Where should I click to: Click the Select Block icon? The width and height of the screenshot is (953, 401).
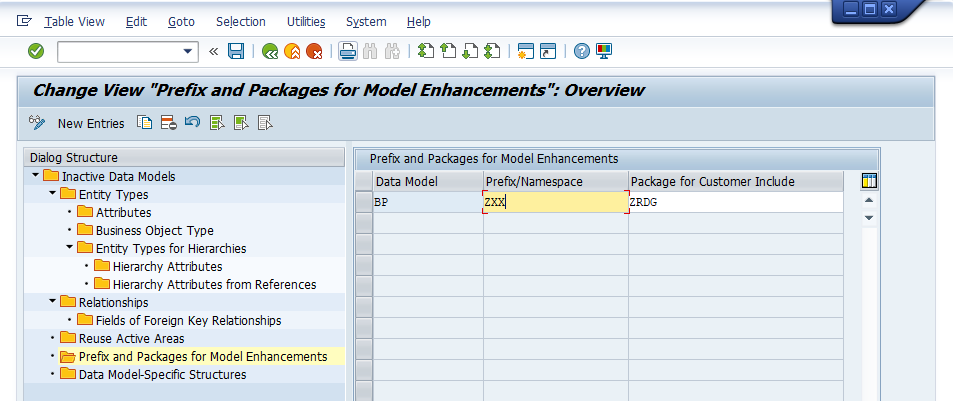(x=241, y=123)
